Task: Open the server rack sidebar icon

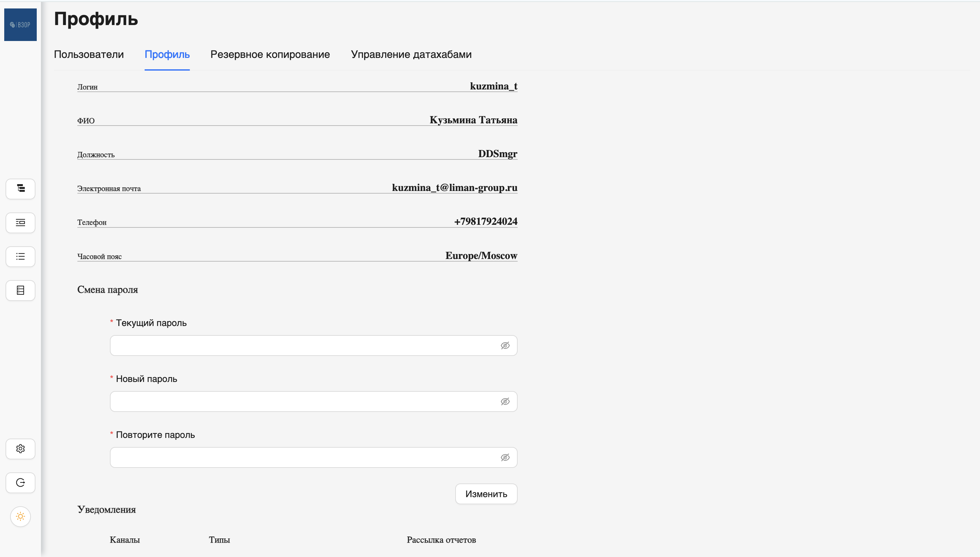Action: [20, 290]
